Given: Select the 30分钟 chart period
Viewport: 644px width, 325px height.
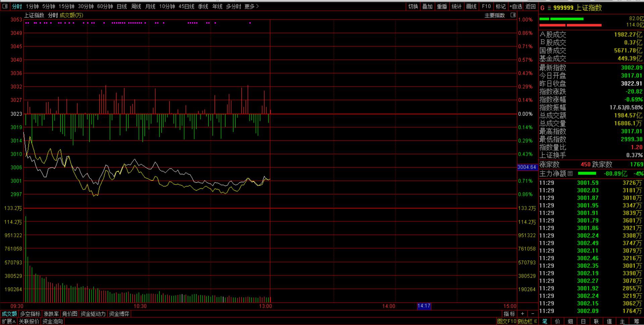Looking at the screenshot, I should (86, 6).
